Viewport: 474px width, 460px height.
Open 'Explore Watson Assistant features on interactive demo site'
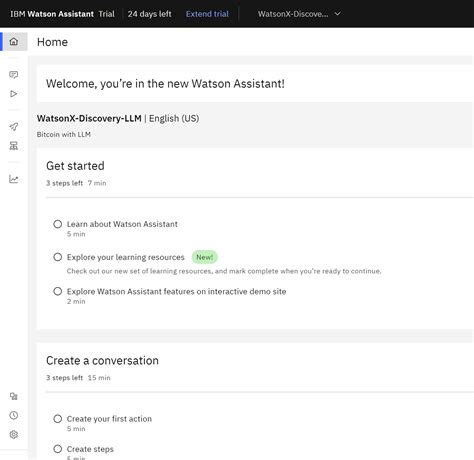(x=176, y=291)
